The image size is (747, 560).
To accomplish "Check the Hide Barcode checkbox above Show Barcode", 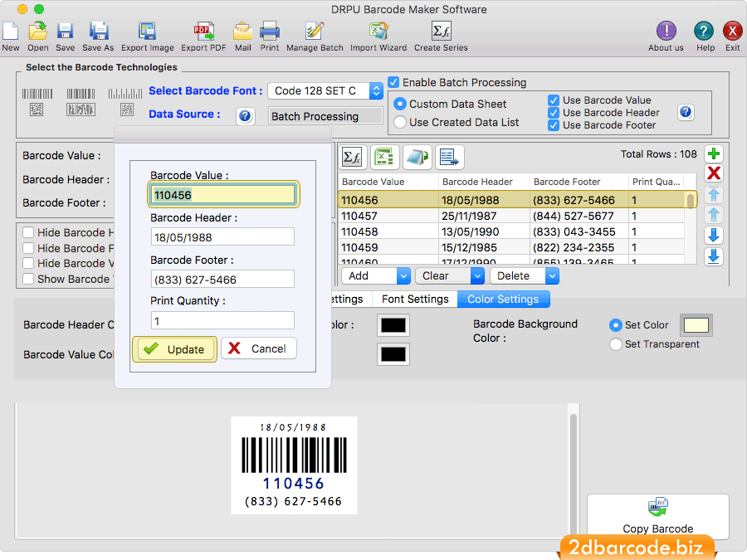I will point(28,263).
